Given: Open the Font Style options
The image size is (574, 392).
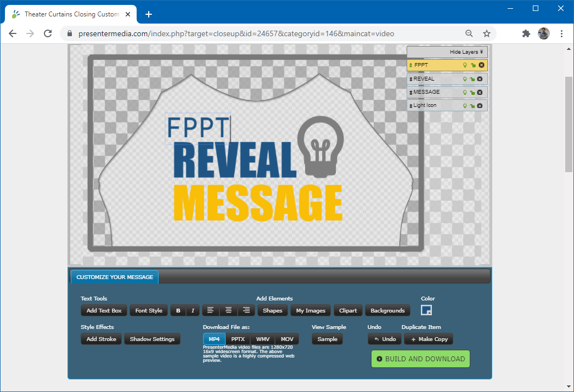Looking at the screenshot, I should (x=149, y=311).
